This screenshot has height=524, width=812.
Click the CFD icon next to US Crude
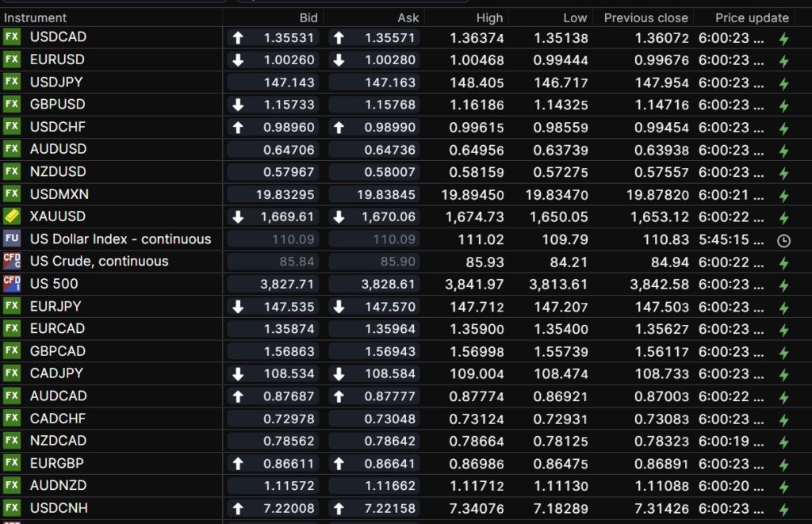point(12,261)
